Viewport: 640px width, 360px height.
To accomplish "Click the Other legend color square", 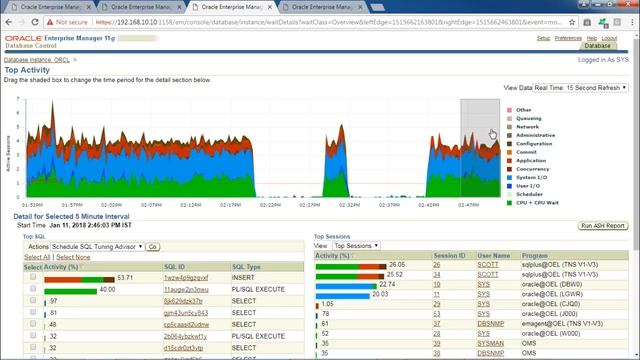I will 509,110.
